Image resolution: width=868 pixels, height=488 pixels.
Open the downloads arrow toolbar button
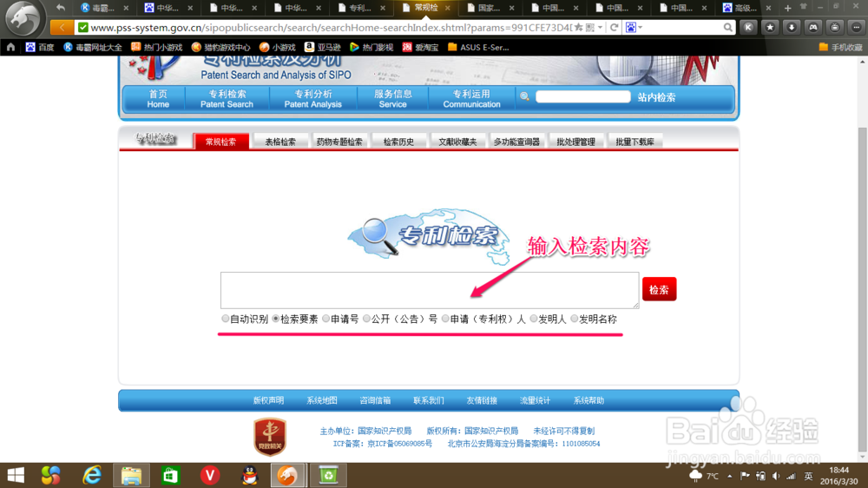pyautogui.click(x=792, y=27)
